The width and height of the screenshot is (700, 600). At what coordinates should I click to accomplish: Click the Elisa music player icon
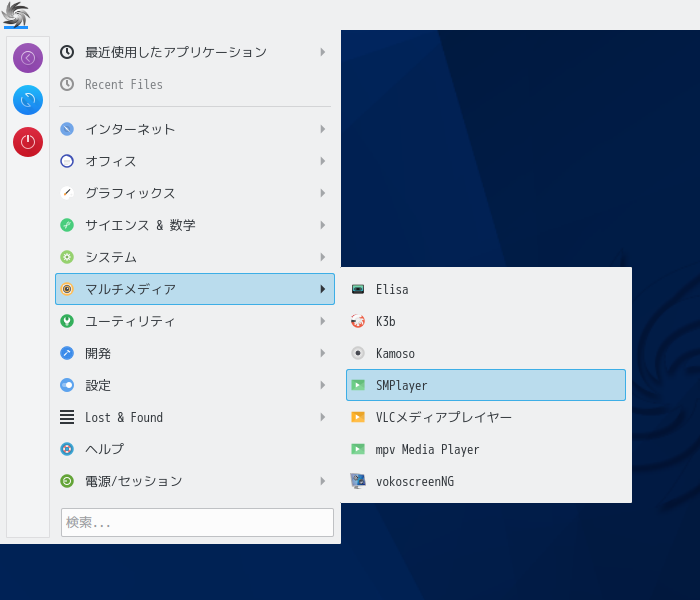tap(358, 289)
